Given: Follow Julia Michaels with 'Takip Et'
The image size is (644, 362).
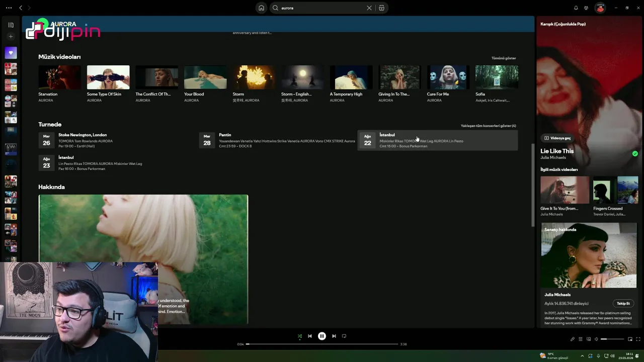Looking at the screenshot, I should (x=623, y=303).
